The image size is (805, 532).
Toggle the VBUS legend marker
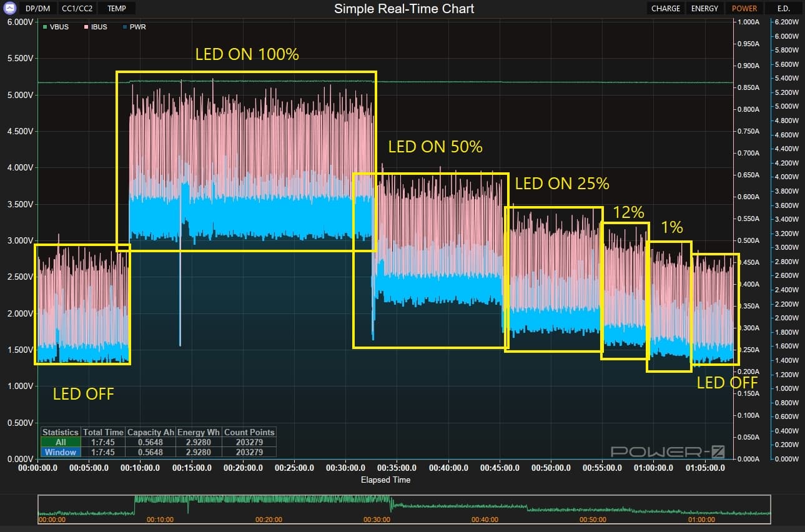(45, 27)
